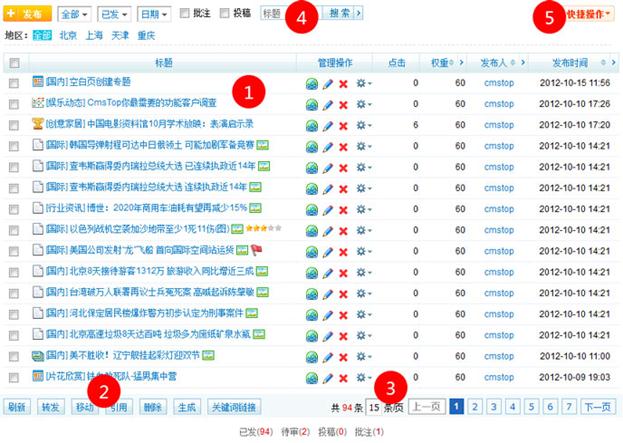Click the 关键词链接 button
This screenshot has height=443, width=623.
234,407
